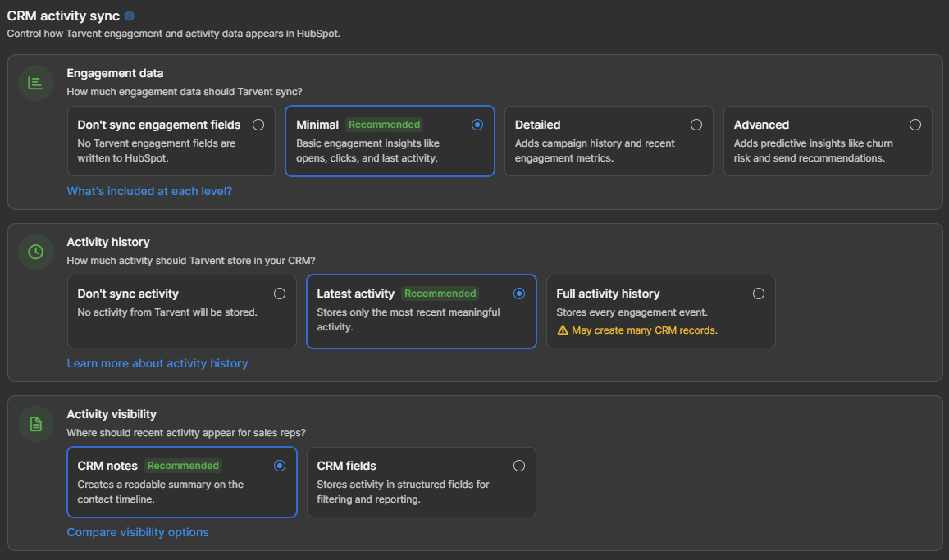Click the Activity history clock icon
The width and height of the screenshot is (949, 560).
36,252
